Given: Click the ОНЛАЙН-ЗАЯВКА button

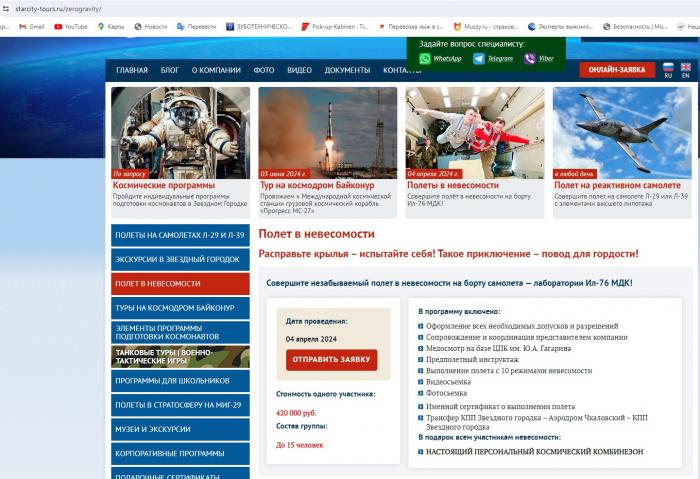Looking at the screenshot, I should pos(617,70).
